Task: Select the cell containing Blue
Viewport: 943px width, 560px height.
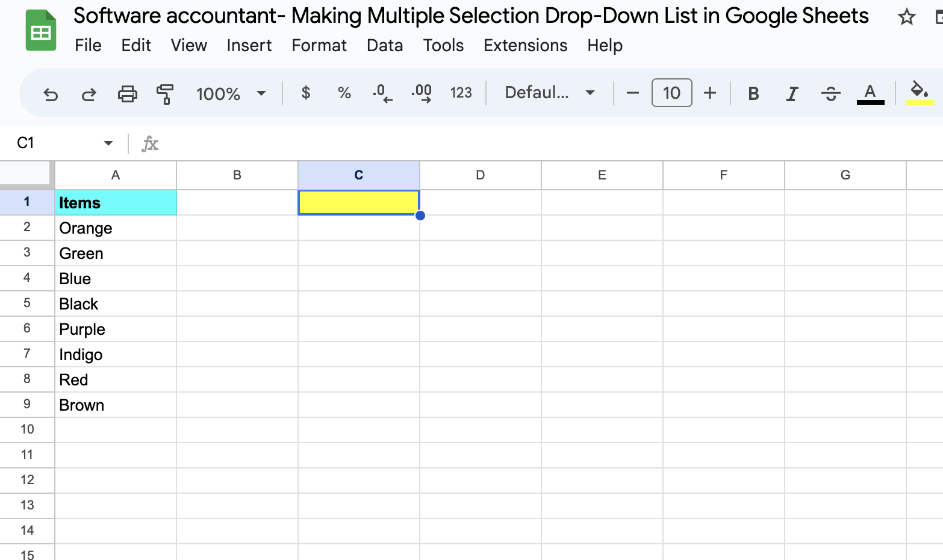Action: tap(116, 279)
